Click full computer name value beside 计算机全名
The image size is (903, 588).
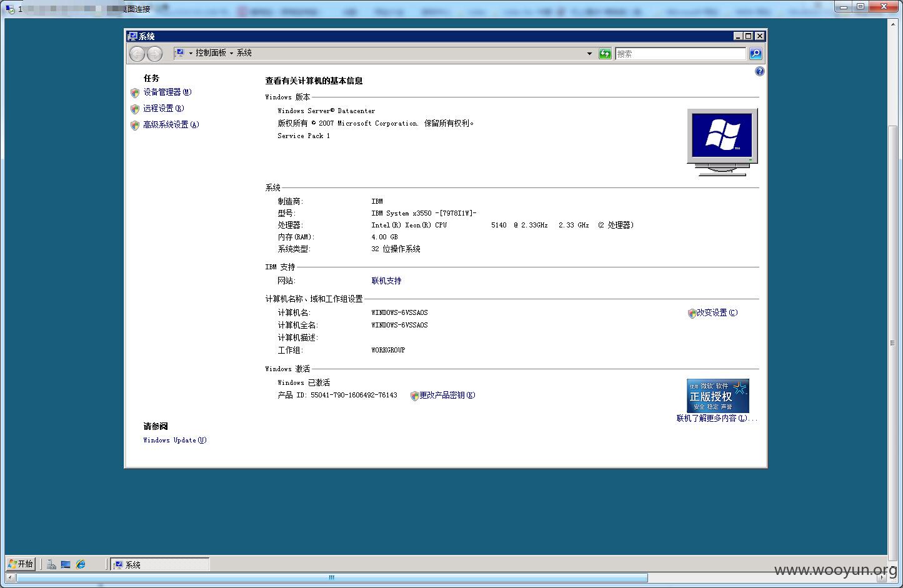pos(399,326)
